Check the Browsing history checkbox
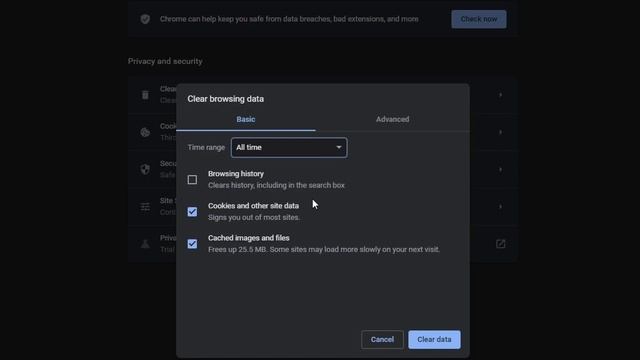640x360 pixels. pyautogui.click(x=192, y=180)
